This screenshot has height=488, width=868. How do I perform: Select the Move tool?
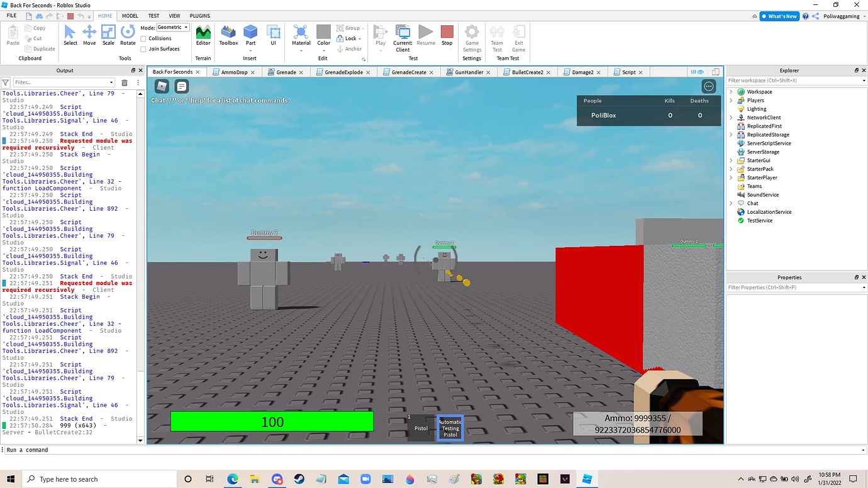coord(89,35)
